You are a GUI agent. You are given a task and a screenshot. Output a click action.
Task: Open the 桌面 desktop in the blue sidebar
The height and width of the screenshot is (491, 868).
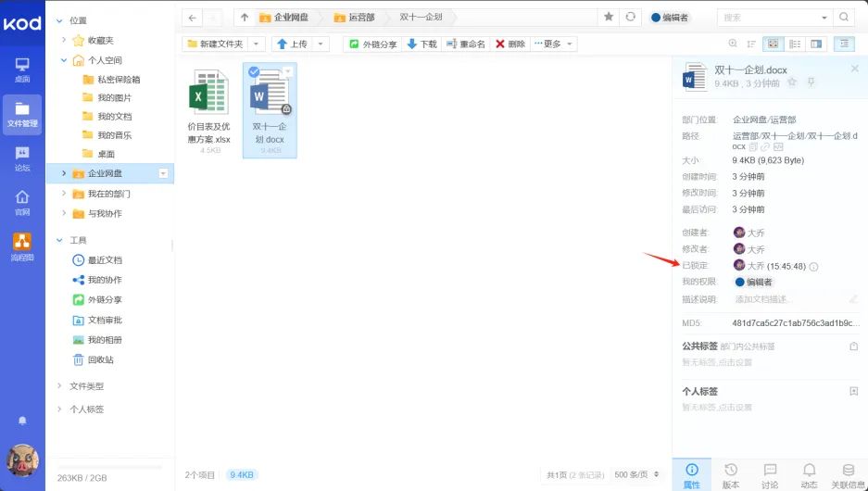(x=22, y=70)
